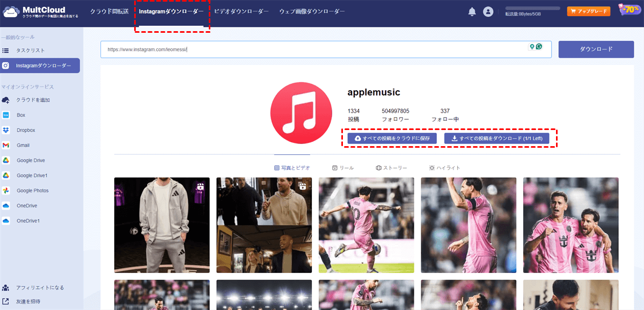644x310 pixels.
Task: Click すべての投稿をクラウドに保存 button
Action: [x=391, y=138]
